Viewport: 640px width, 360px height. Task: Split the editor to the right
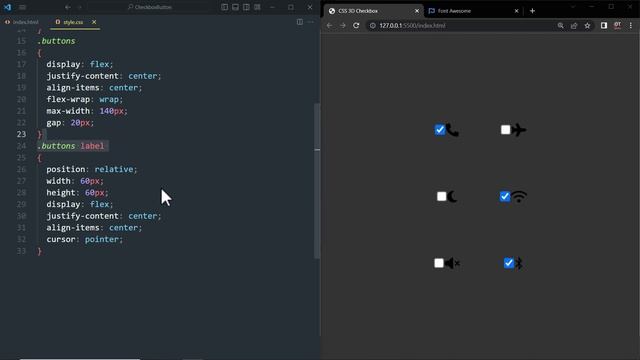click(x=300, y=22)
